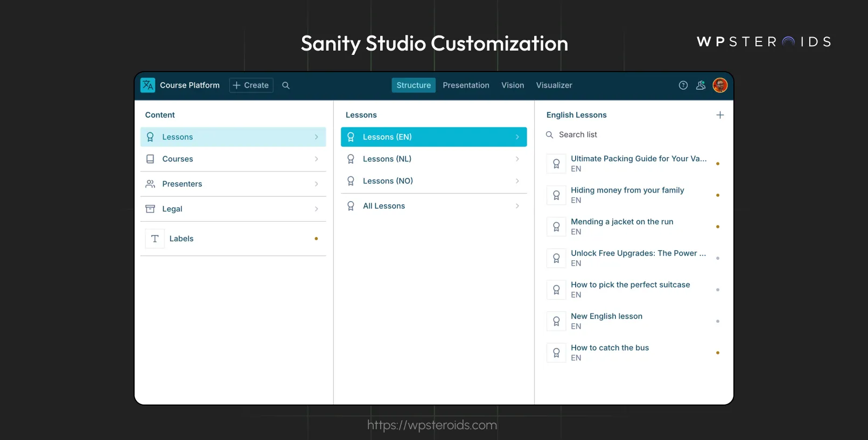Click the 'Content' pane heading
Screen dimensions: 868x440
click(x=160, y=115)
